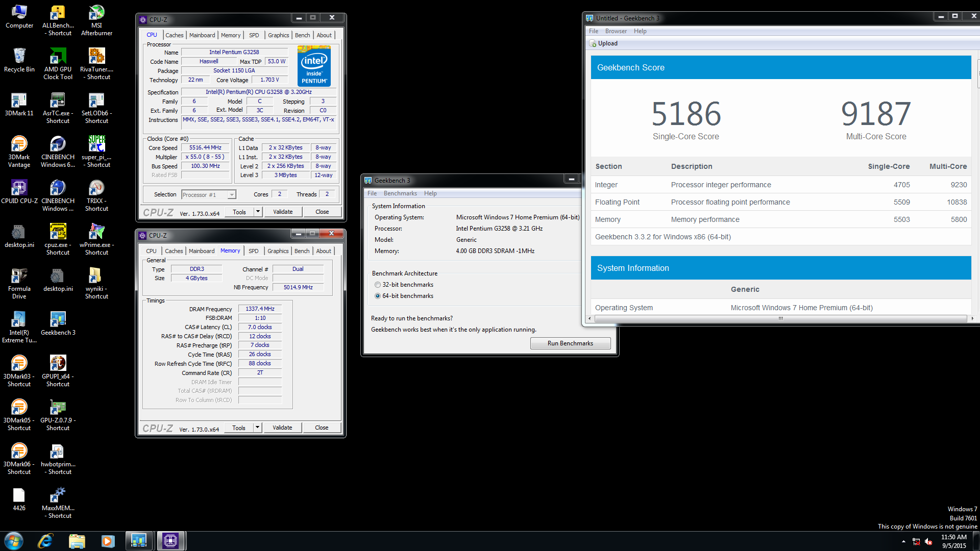
Task: Click the Intel Pentium logo image
Action: (x=314, y=66)
